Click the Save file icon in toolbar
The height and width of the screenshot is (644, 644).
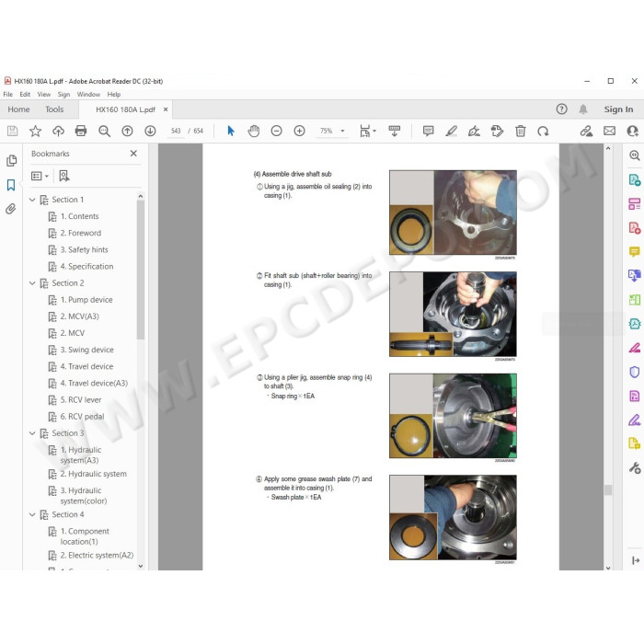(12, 131)
